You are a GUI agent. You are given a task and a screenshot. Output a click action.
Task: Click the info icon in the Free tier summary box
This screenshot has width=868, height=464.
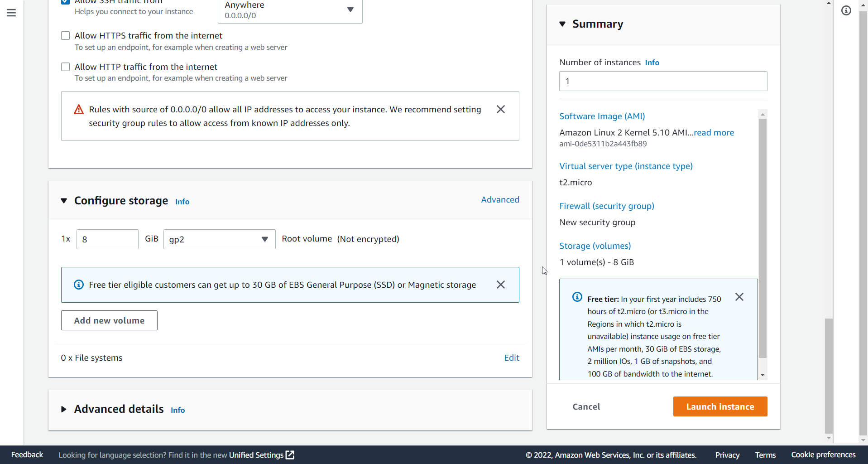click(x=577, y=297)
